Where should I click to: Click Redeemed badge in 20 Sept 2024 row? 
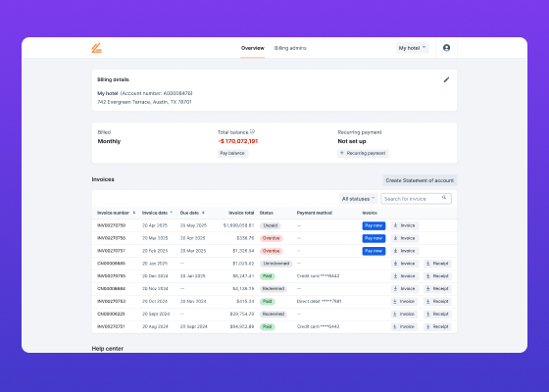pyautogui.click(x=274, y=314)
